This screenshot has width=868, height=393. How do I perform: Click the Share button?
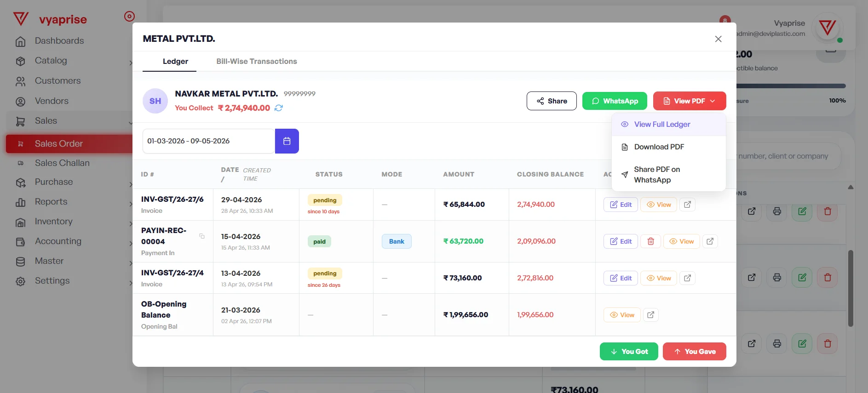click(552, 101)
